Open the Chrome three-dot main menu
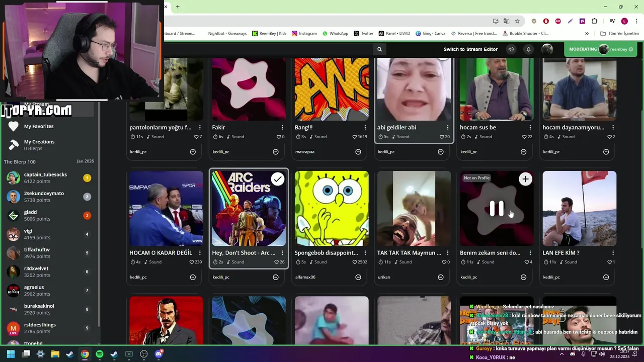 [636, 21]
